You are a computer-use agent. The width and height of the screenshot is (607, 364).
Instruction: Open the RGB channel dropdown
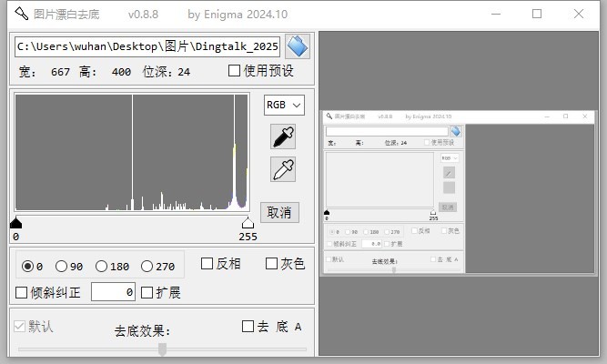(284, 105)
